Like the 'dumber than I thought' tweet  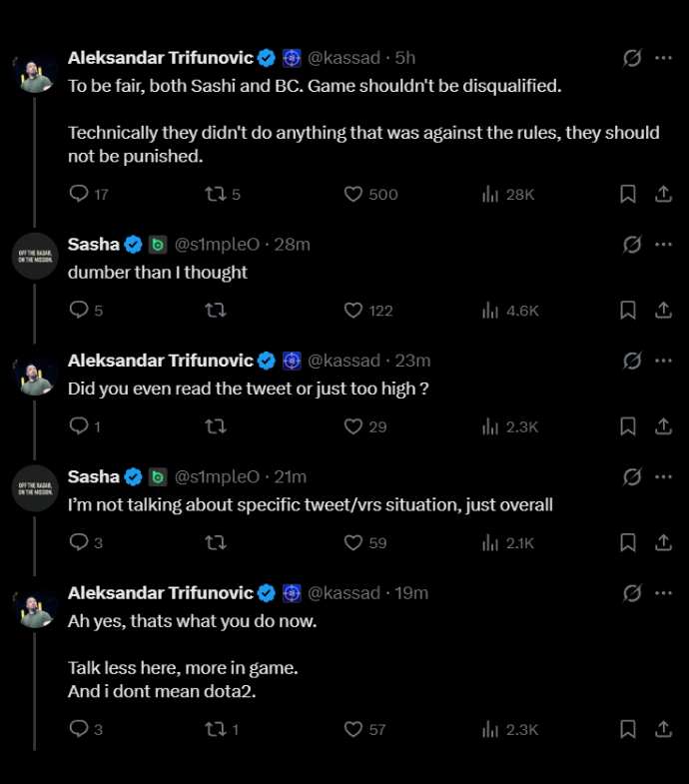[x=353, y=311]
